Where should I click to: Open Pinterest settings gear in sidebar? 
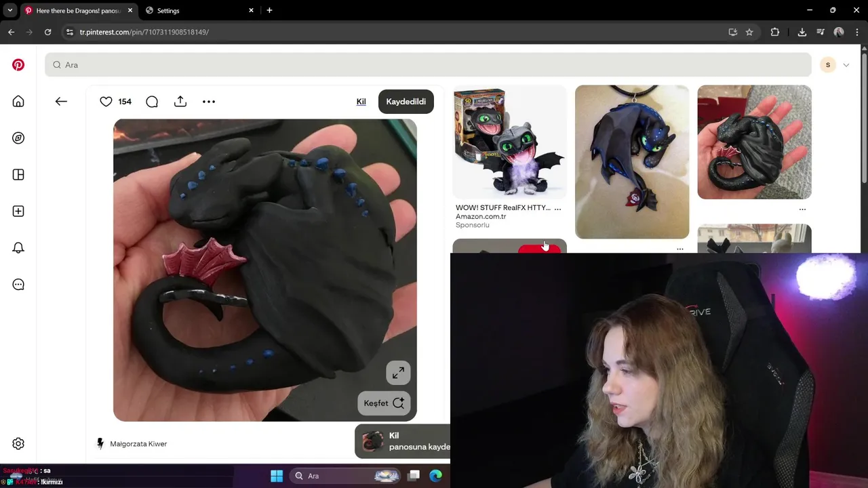point(18,444)
